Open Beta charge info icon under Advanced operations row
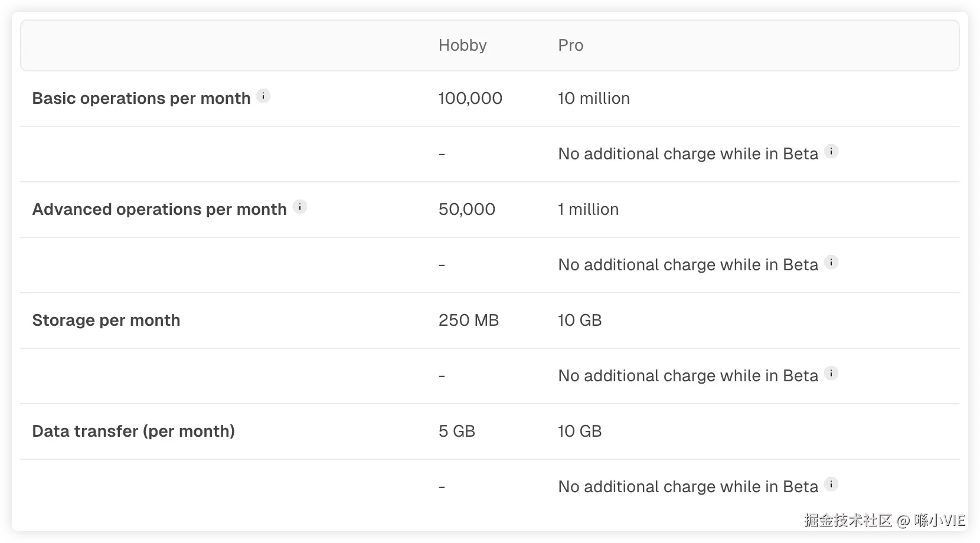 click(831, 263)
